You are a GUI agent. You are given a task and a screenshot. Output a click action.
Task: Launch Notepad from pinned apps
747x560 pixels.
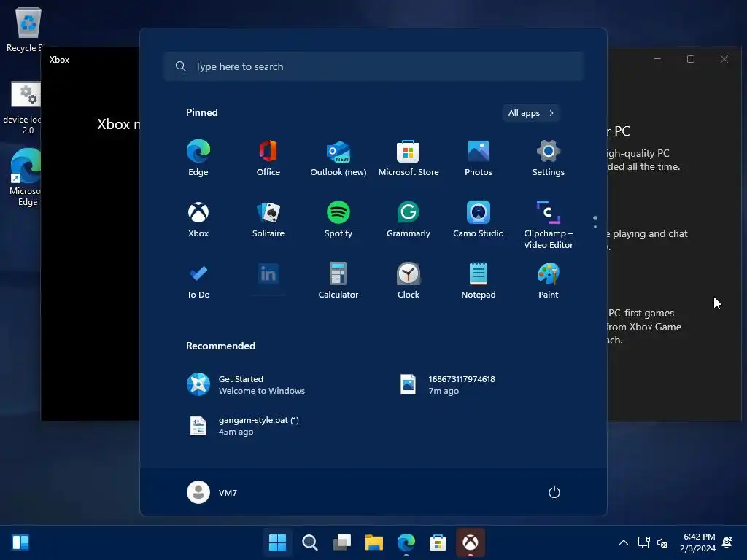click(479, 281)
